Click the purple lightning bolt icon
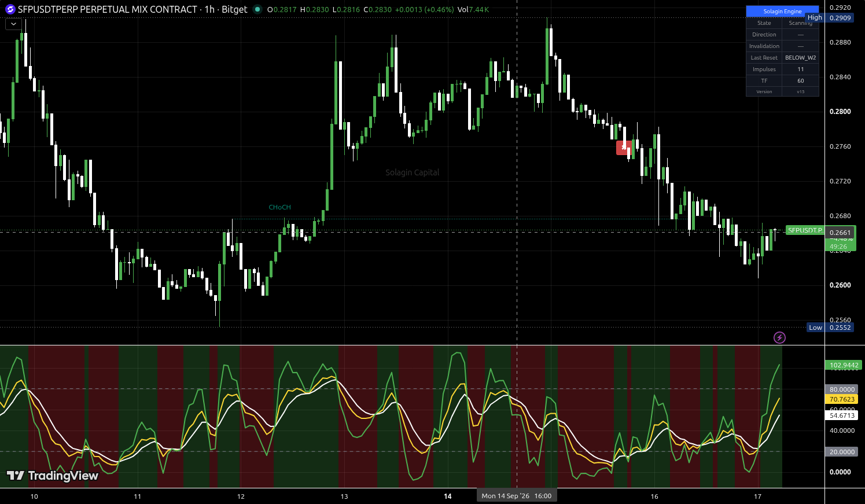 pos(779,337)
